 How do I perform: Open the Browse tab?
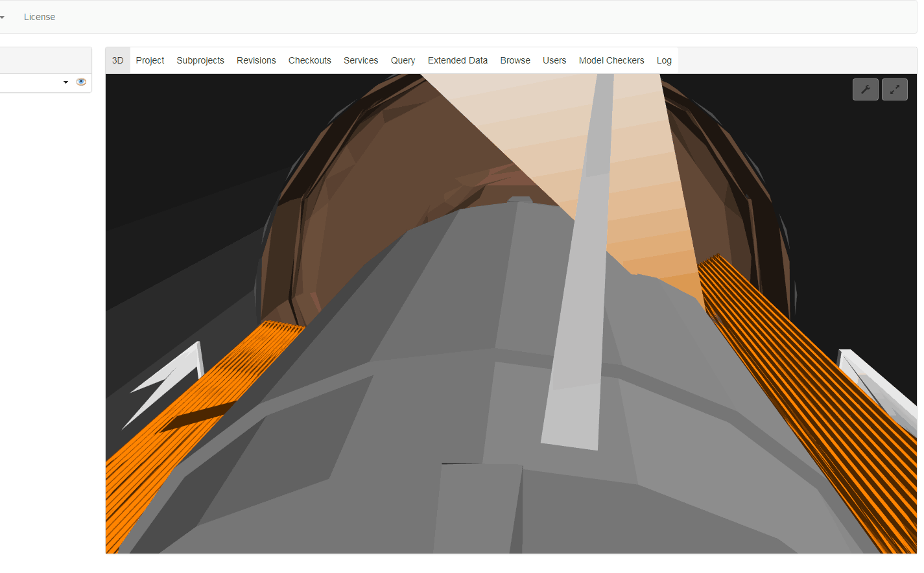coord(515,60)
